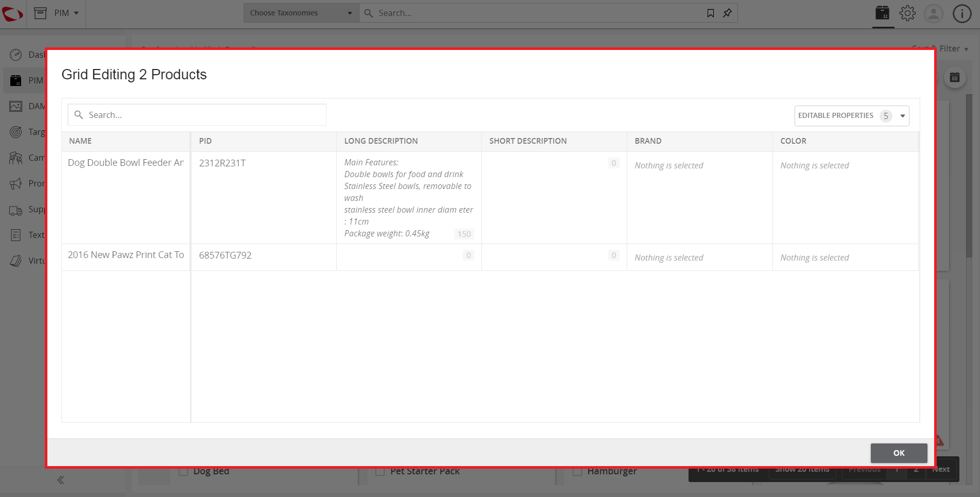The width and height of the screenshot is (980, 497).
Task: Open Brand selector for 2312R231T row
Action: pos(699,198)
